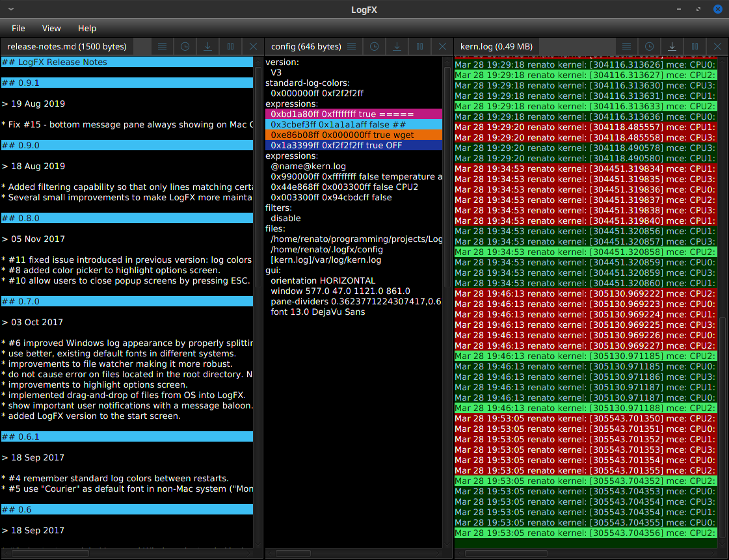
Task: Pause updates in config pane
Action: (x=420, y=47)
